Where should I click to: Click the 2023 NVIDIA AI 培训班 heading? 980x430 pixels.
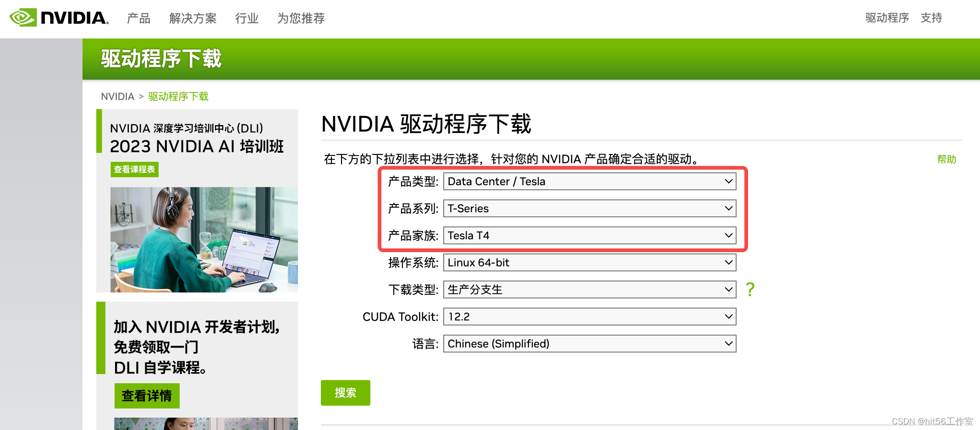pyautogui.click(x=197, y=147)
